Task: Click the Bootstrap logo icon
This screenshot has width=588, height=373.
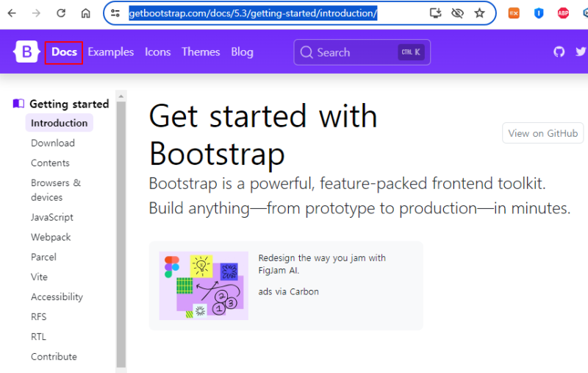Action: pyautogui.click(x=26, y=51)
